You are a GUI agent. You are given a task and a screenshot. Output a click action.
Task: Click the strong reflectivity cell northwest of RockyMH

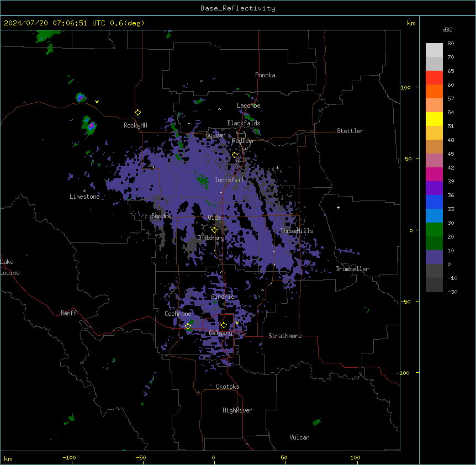click(x=81, y=98)
